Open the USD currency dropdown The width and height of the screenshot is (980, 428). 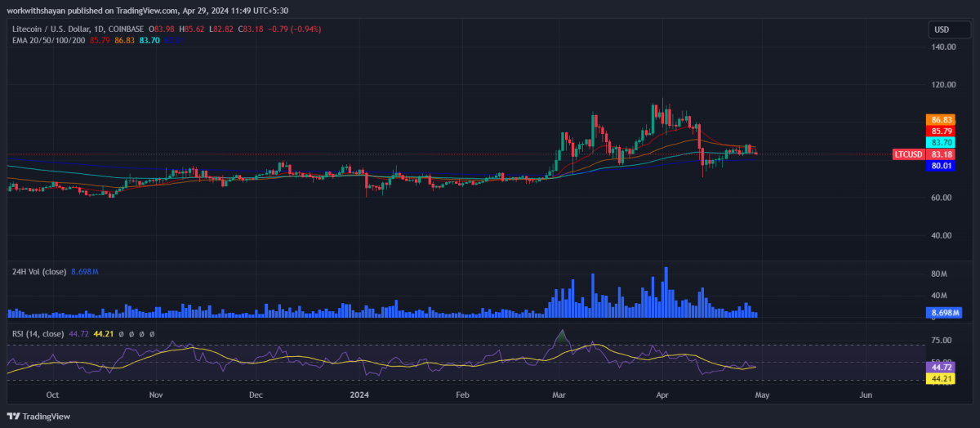pos(942,30)
